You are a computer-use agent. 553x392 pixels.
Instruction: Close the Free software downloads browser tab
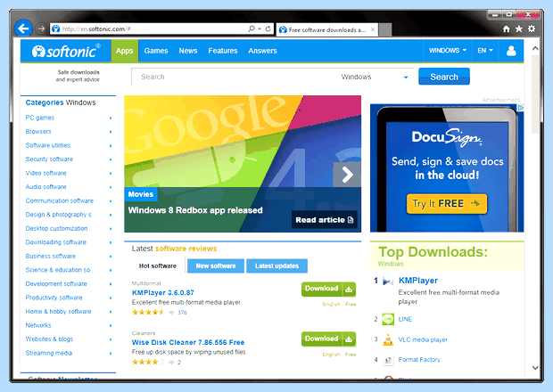pyautogui.click(x=373, y=29)
